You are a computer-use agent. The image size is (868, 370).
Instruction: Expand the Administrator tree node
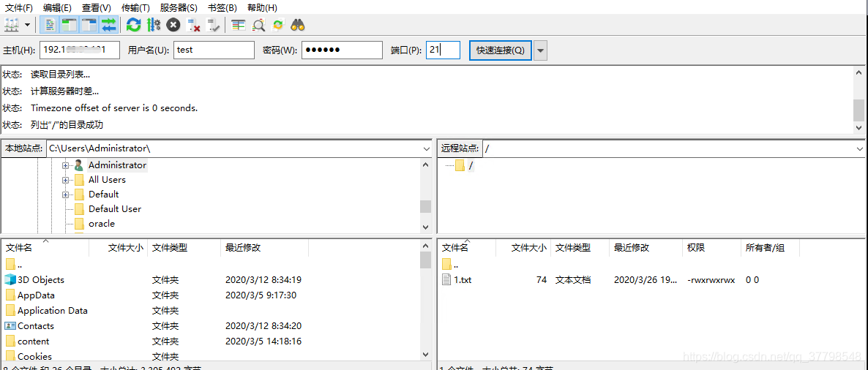tap(65, 165)
